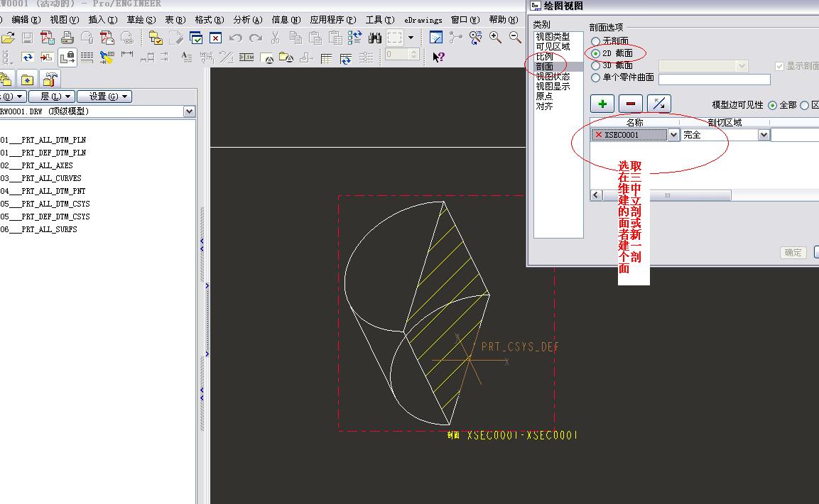Click the binoculars Find icon
819x504 pixels.
(374, 38)
